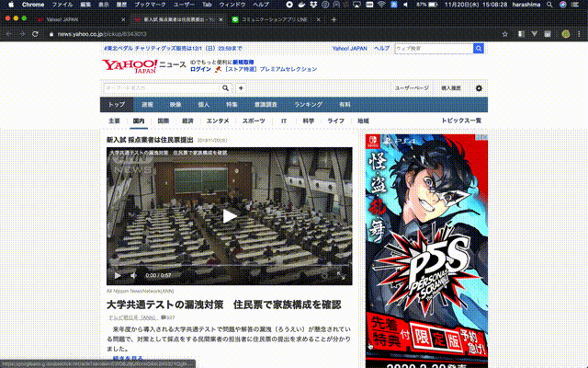This screenshot has width=588, height=368.
Task: Click the keyword search magnifier icon
Action: [225, 88]
